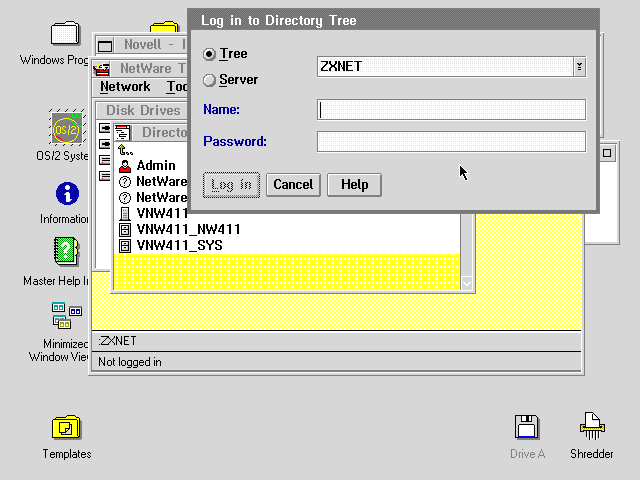Focus the Name input field
This screenshot has width=640, height=480.
451,110
